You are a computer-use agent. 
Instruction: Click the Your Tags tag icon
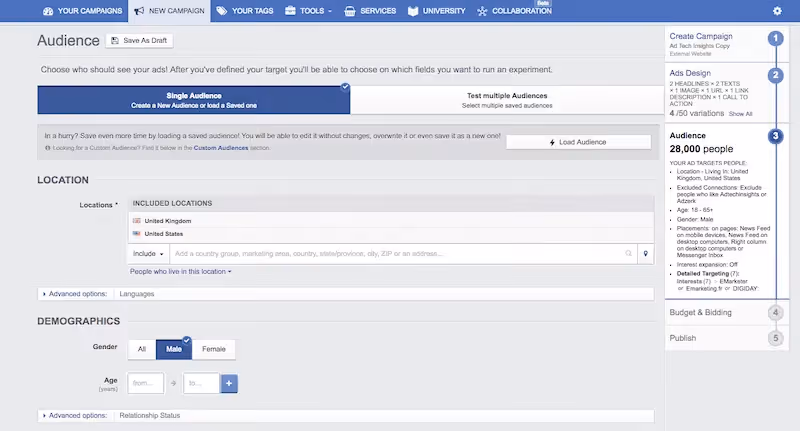(221, 11)
